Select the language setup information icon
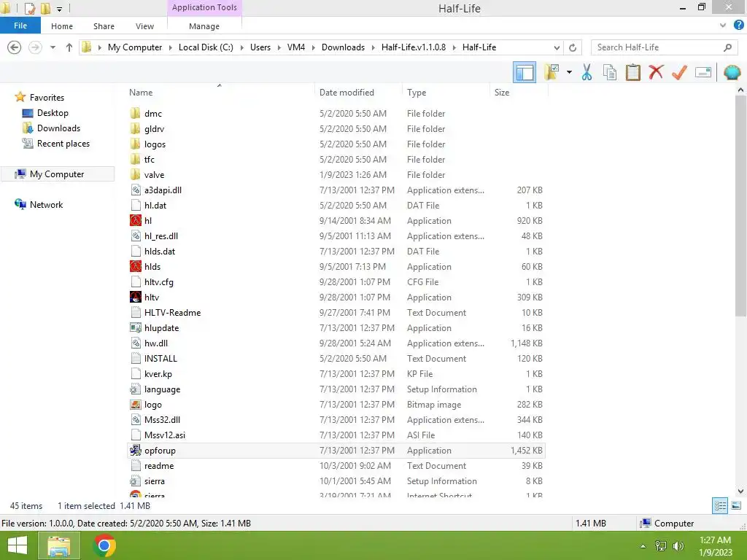Screen dimensions: 747x560 point(135,389)
